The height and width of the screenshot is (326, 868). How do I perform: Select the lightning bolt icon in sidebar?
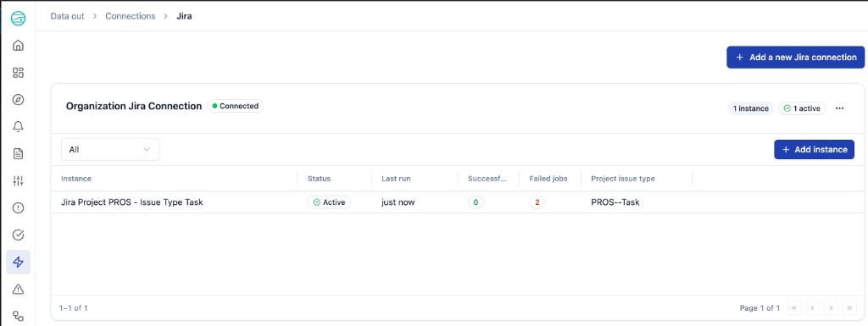coord(18,262)
